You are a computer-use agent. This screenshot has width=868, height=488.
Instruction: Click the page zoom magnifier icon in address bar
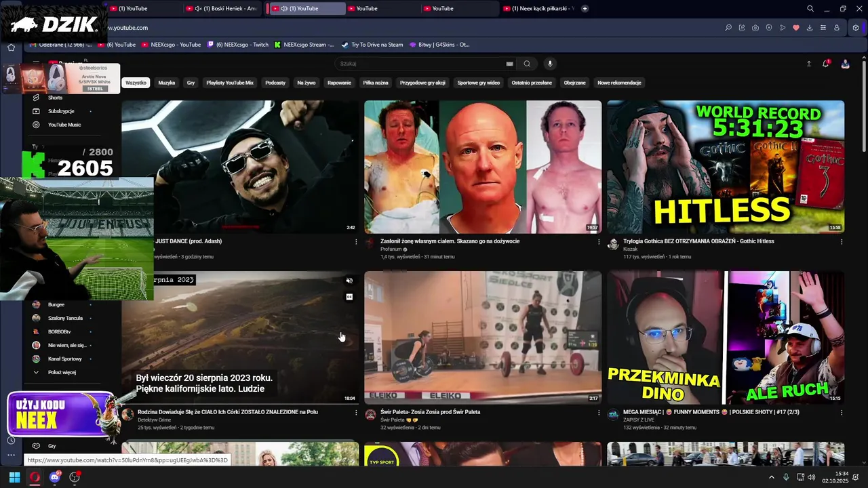pos(728,28)
